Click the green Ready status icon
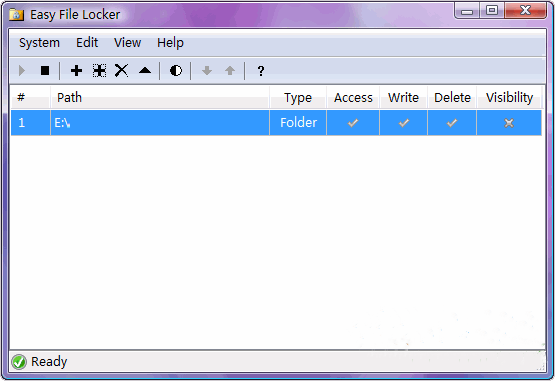This screenshot has width=555, height=381. tap(19, 362)
